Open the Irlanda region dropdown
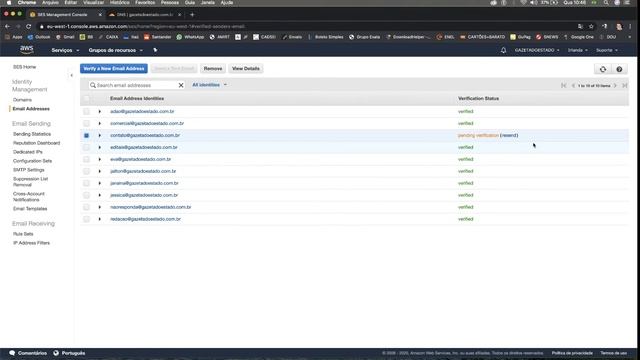This screenshot has height=360, width=640. coord(578,50)
